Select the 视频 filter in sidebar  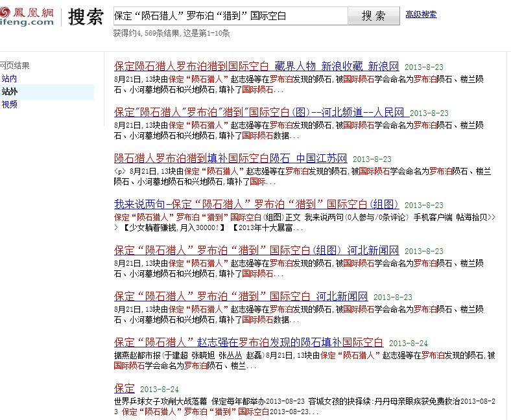(x=10, y=104)
